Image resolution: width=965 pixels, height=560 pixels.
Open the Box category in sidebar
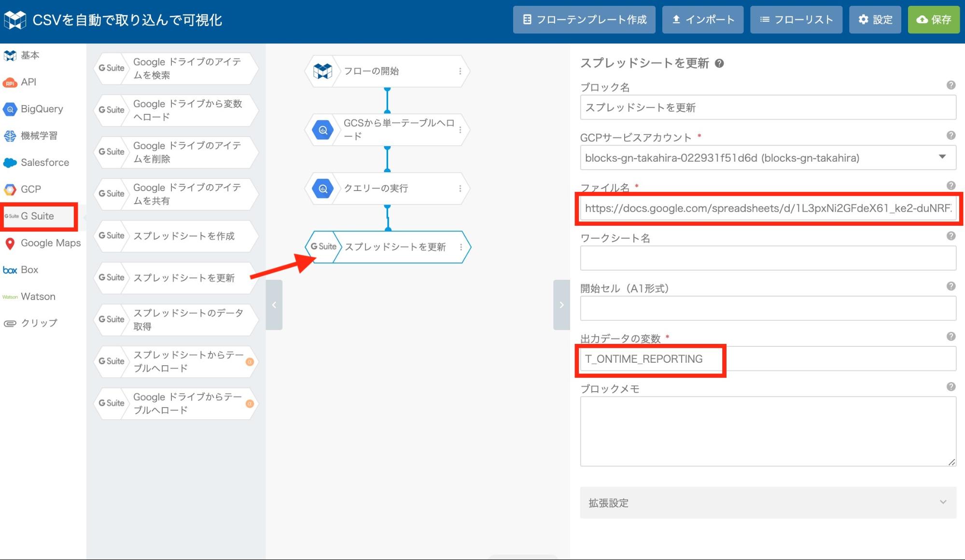point(21,270)
